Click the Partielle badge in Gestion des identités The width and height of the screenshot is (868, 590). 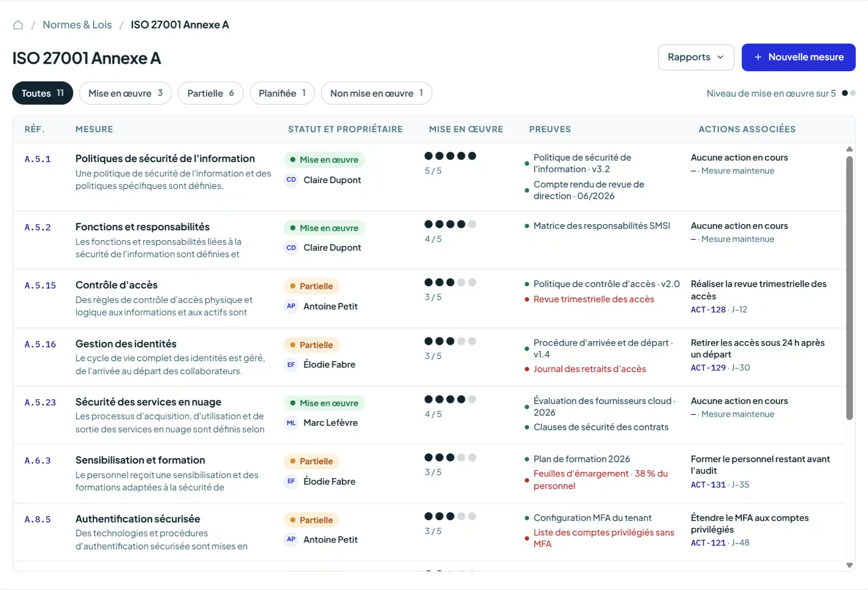point(312,345)
